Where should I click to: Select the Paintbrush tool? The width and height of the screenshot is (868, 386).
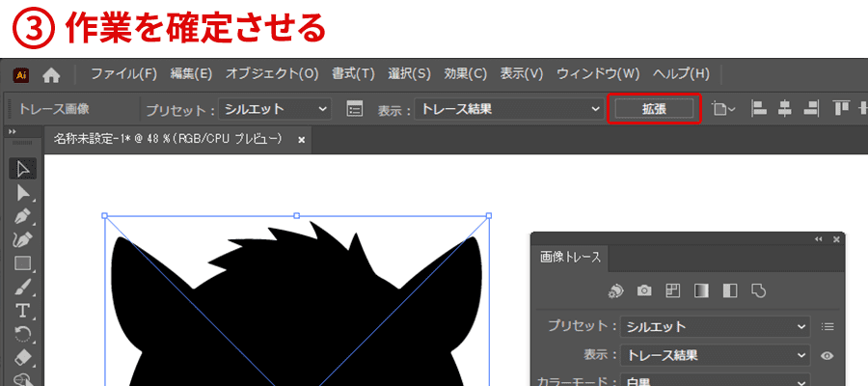pos(23,287)
